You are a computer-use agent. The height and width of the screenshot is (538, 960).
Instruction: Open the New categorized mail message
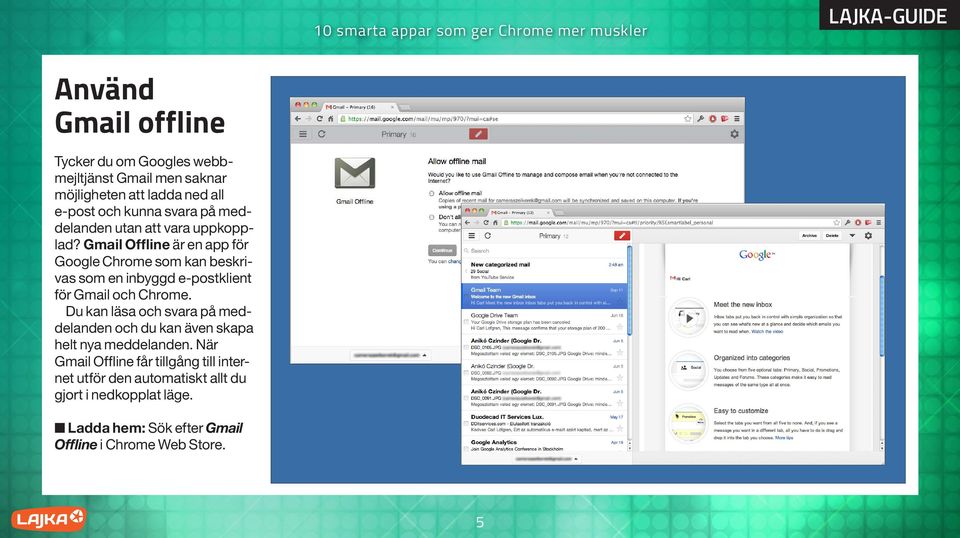coord(544,271)
